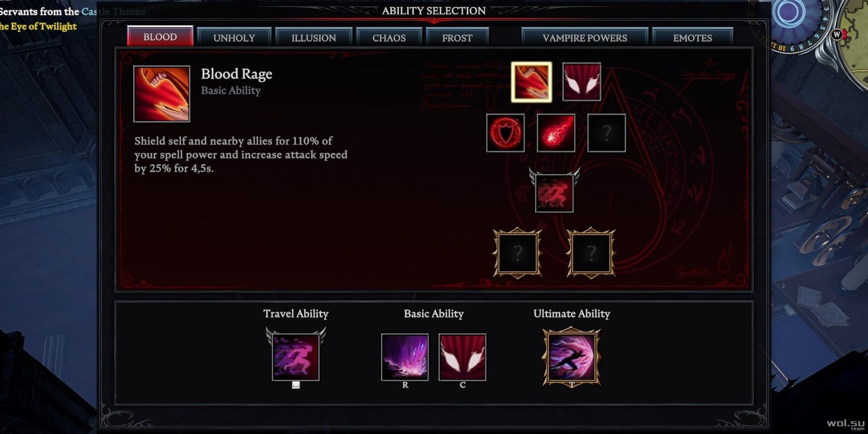Open the Vampire Powers tab
868x434 pixels.
pyautogui.click(x=585, y=38)
